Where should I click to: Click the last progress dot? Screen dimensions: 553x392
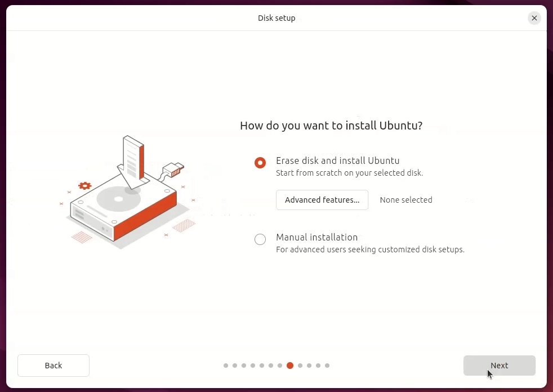pos(327,366)
